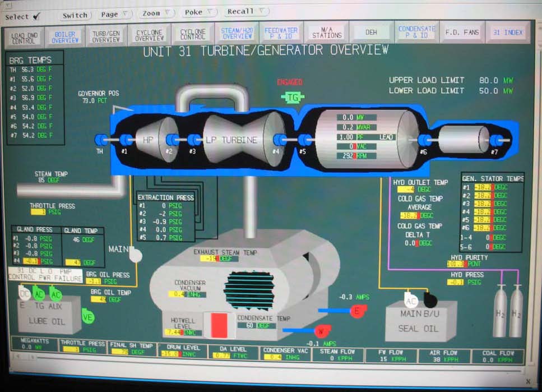Open the M/A STATIONS page
Image resolution: width=542 pixels, height=392 pixels.
pos(327,33)
